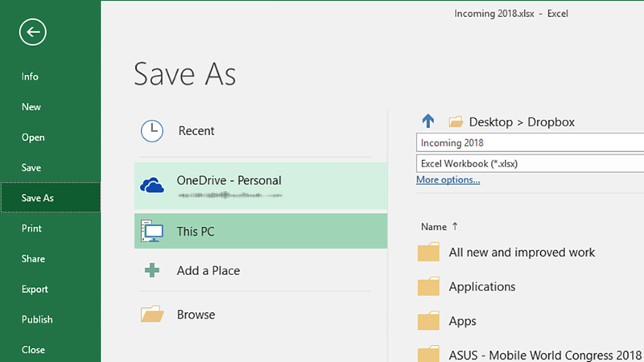
Task: Open the Applications folder name
Action: pyautogui.click(x=481, y=286)
